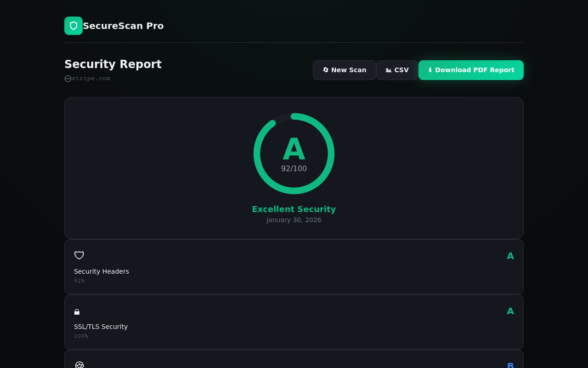Click the globe icon beside stripe.com
Screen dimensions: 588x368
point(67,78)
